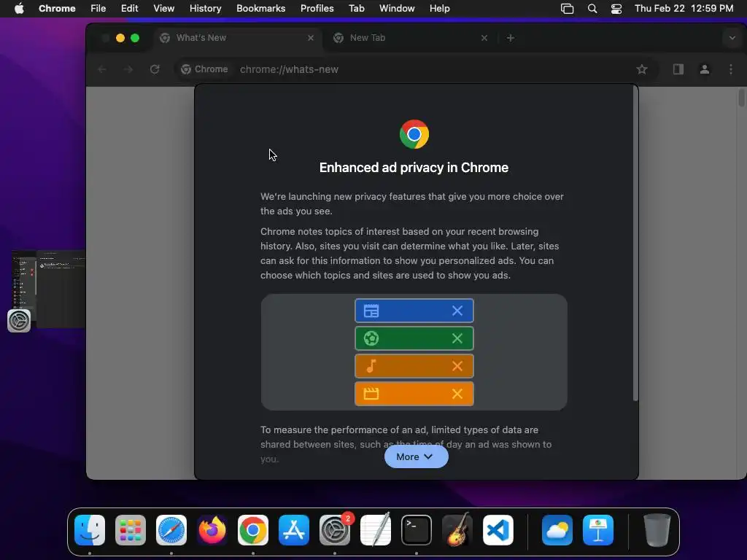Close the New Tab tab
This screenshot has height=560, width=747.
tap(484, 38)
